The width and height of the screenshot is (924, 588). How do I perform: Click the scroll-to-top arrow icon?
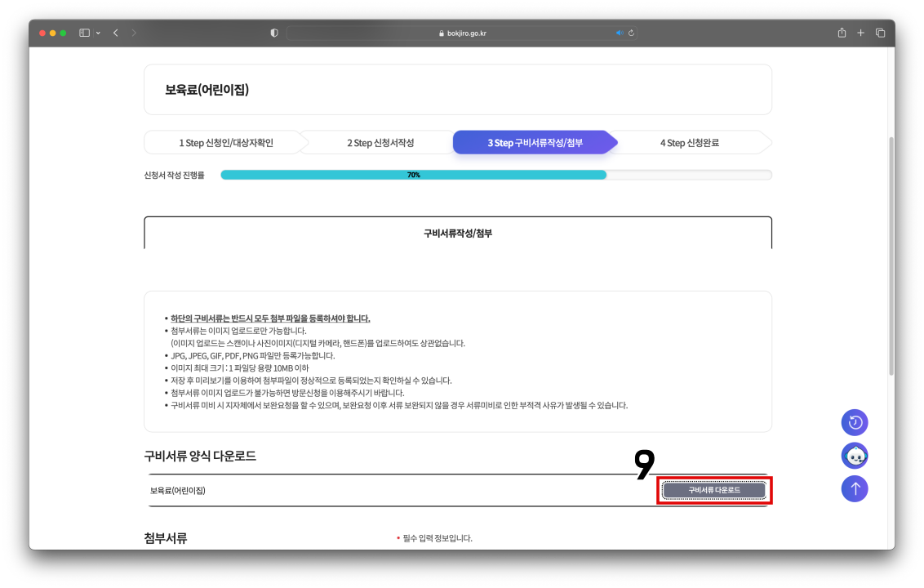pyautogui.click(x=855, y=488)
